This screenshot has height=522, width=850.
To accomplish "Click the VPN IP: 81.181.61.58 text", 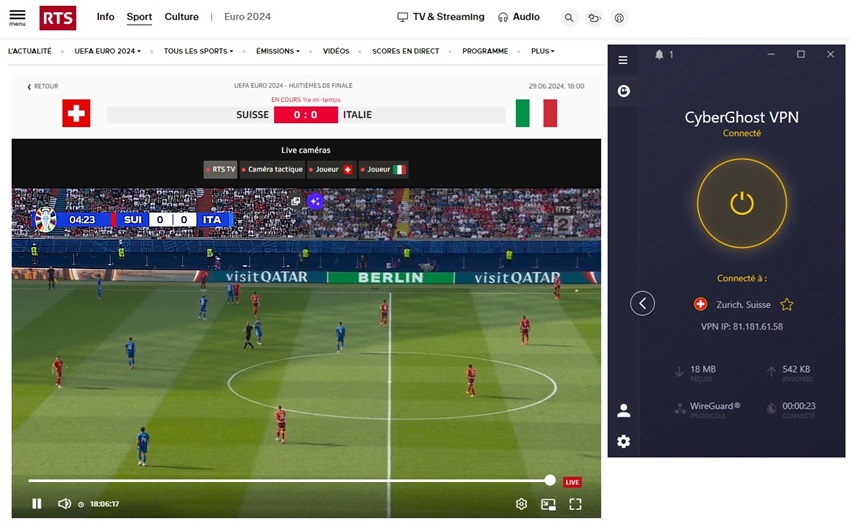I will [x=742, y=326].
